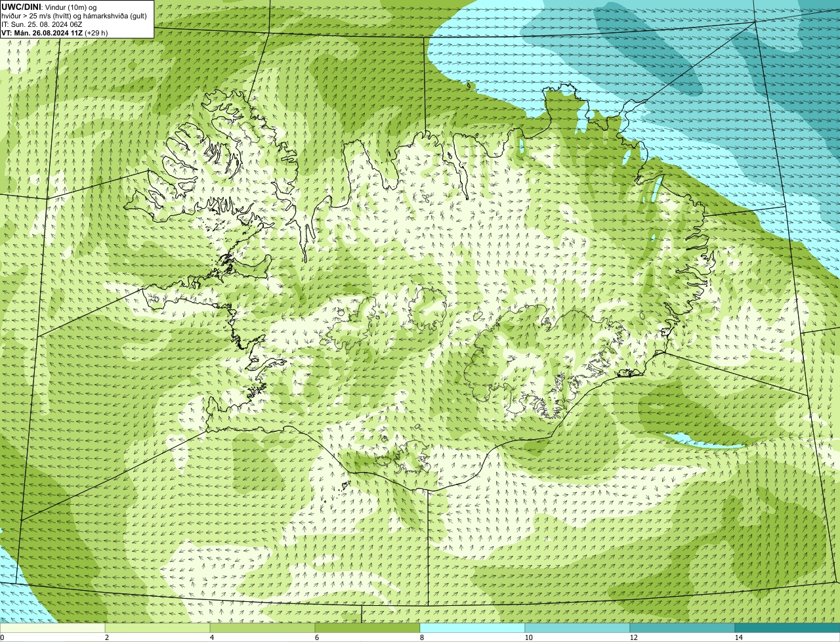Click the "0" scale label
The width and height of the screenshot is (840, 642).
tap(2, 637)
